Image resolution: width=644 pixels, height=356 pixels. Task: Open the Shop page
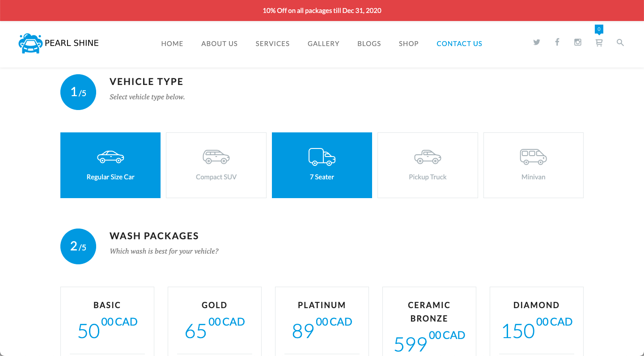tap(408, 44)
